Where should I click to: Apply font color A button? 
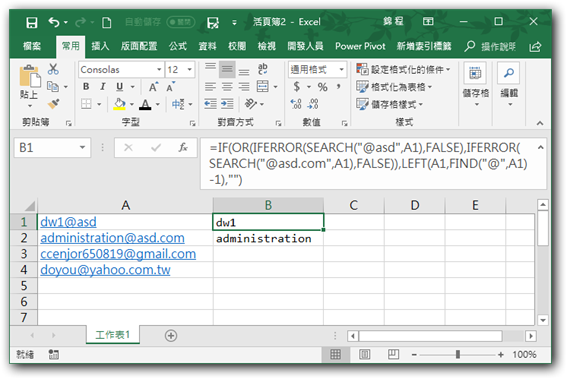pos(145,104)
